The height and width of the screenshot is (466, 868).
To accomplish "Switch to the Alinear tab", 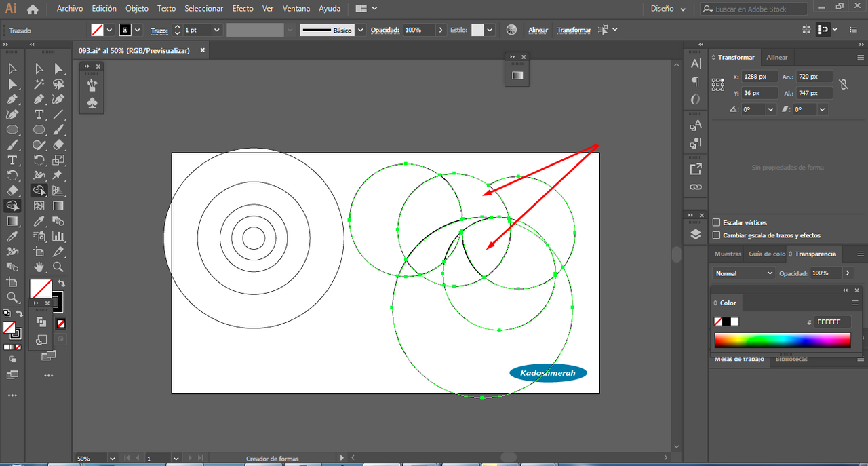I will (777, 58).
